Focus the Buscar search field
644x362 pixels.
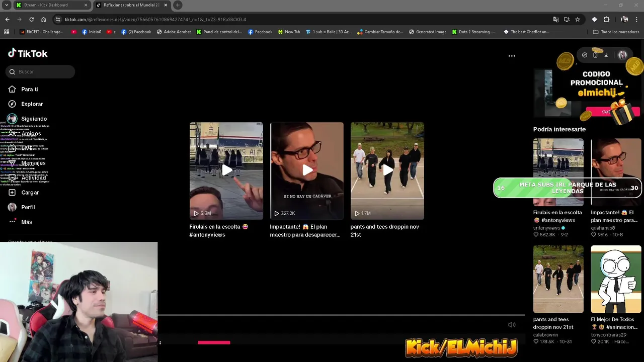coord(40,72)
